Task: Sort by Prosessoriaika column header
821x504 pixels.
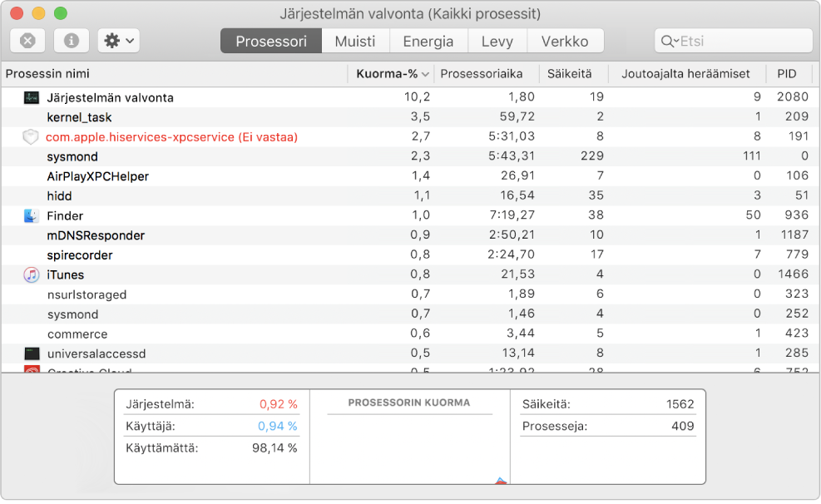Action: tap(487, 74)
